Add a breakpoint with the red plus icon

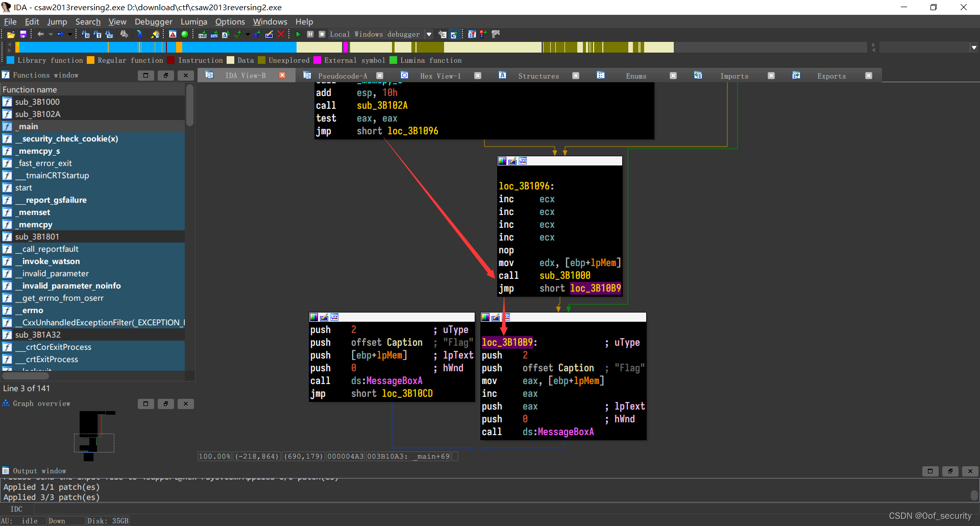click(x=483, y=34)
